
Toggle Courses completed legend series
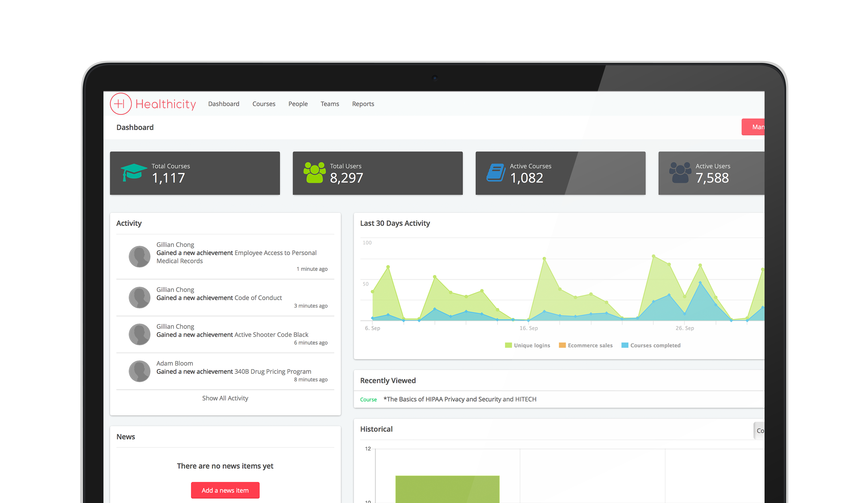coord(651,345)
